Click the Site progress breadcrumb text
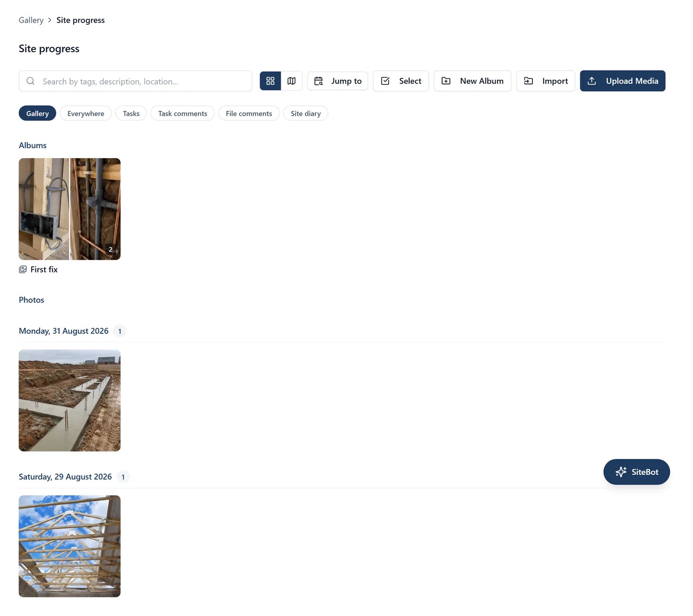Viewport: 693px width, 616px height. pyautogui.click(x=81, y=20)
